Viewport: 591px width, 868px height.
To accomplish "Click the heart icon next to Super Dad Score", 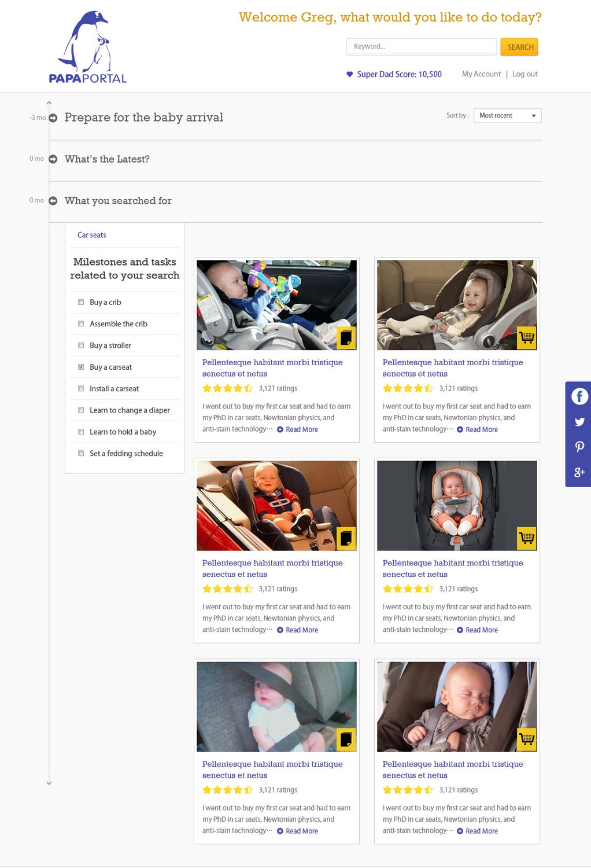I will click(349, 74).
